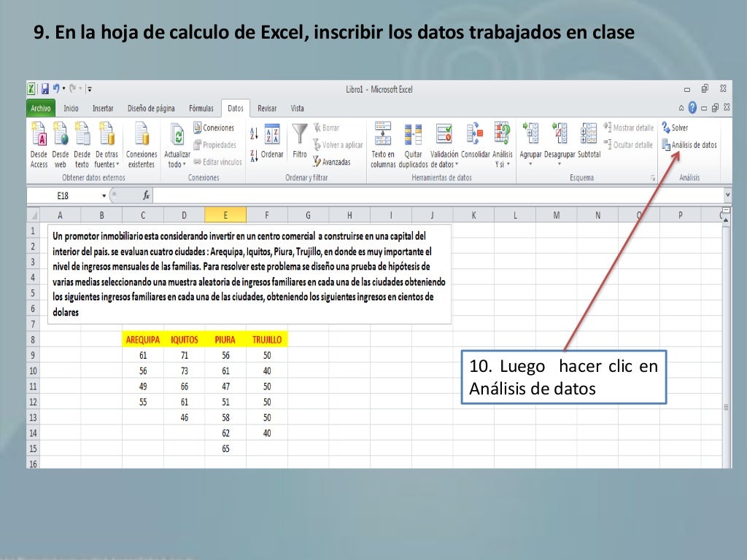Click the sort ascending A-Z icon
The width and height of the screenshot is (747, 560).
pyautogui.click(x=254, y=133)
